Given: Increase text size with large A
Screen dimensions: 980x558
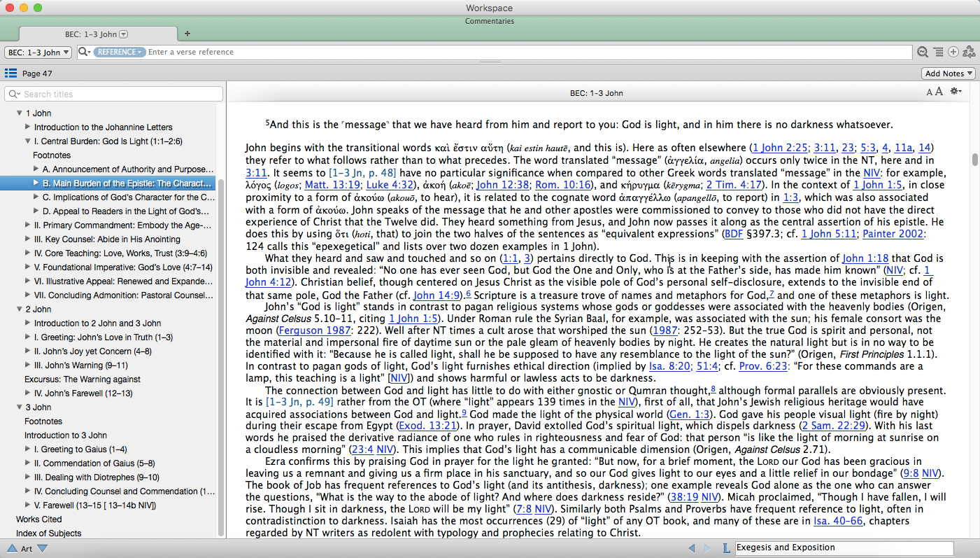Looking at the screenshot, I should 939,92.
